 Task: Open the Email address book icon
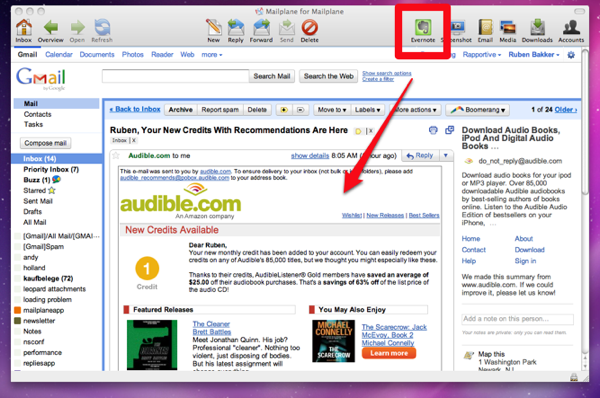pos(485,28)
